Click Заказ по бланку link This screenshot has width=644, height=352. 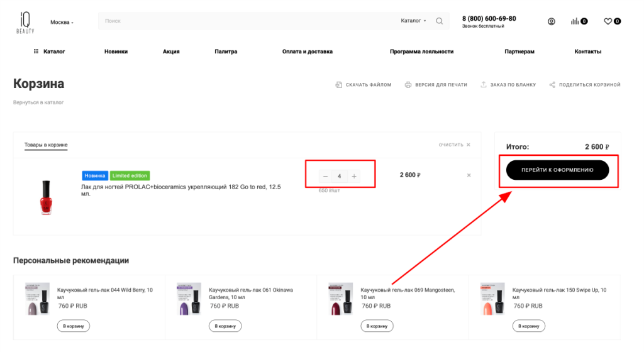click(x=513, y=85)
